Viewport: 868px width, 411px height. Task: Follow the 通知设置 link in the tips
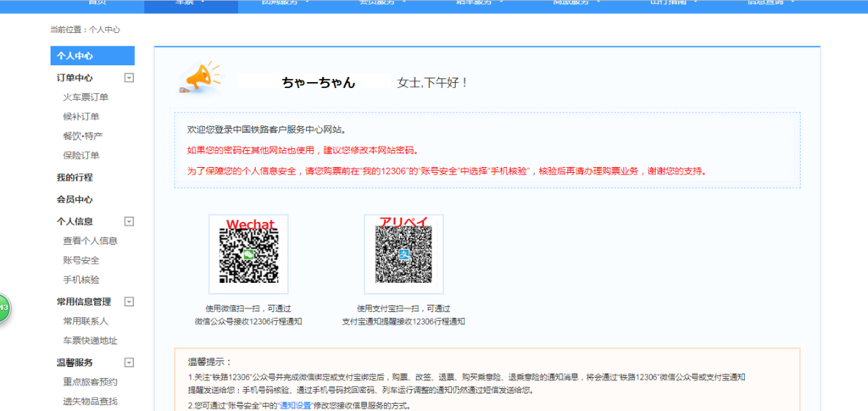click(x=295, y=405)
